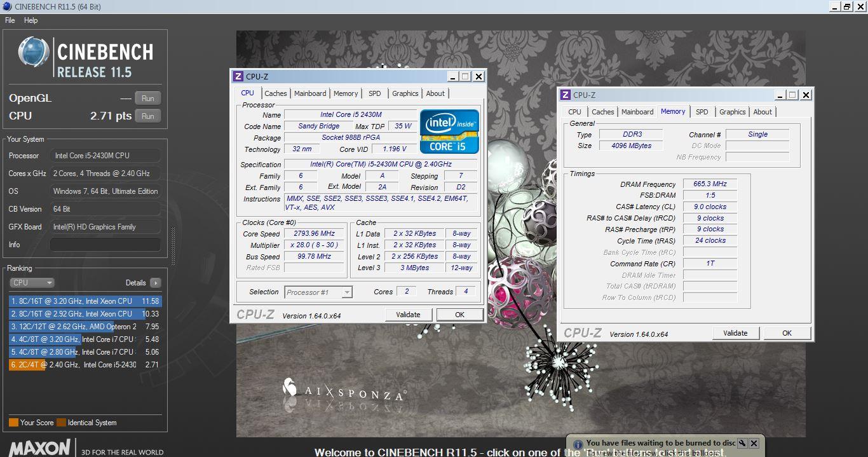
Task: Click the DRAM Frequency value 665.3 MHz
Action: [x=710, y=184]
